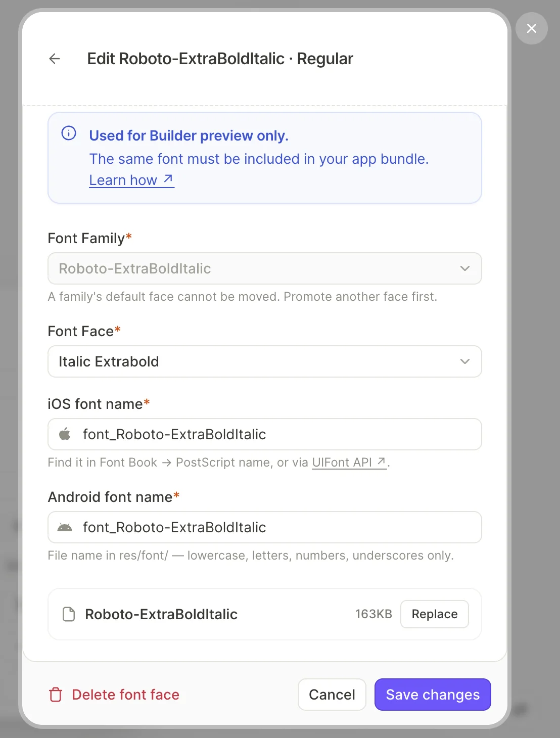Click the Font Face label
This screenshot has height=738, width=560.
pyautogui.click(x=84, y=331)
